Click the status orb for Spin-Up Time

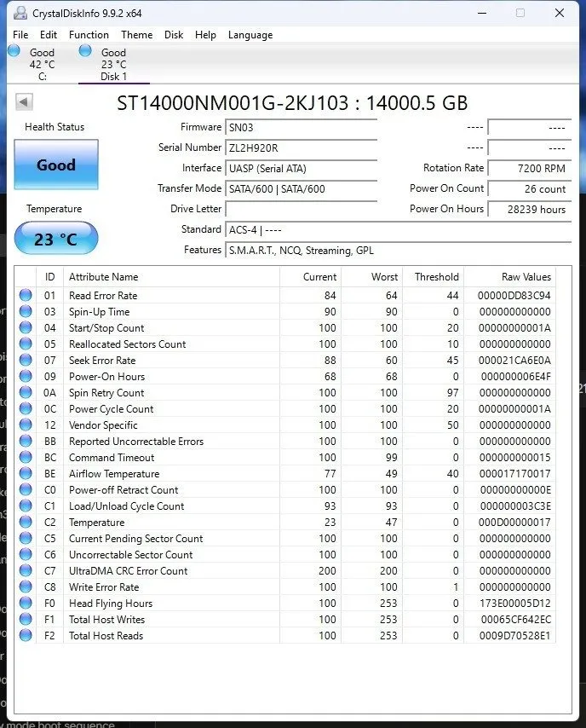point(26,311)
